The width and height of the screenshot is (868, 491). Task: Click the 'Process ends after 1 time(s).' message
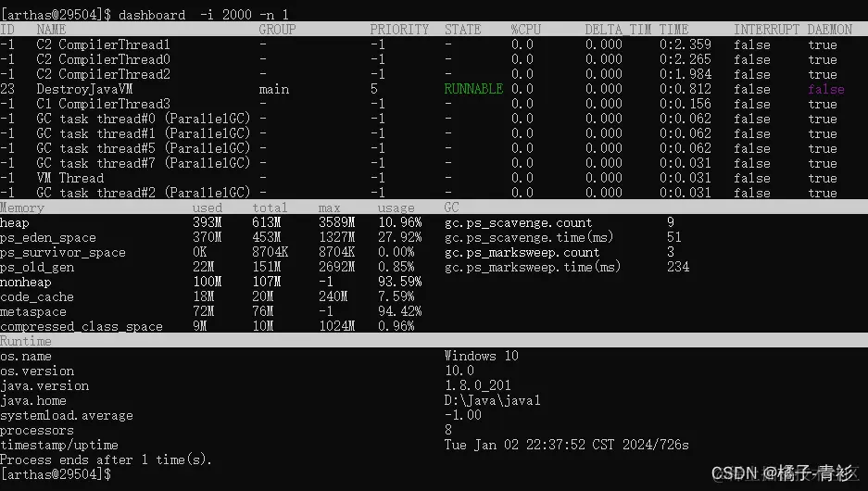106,460
